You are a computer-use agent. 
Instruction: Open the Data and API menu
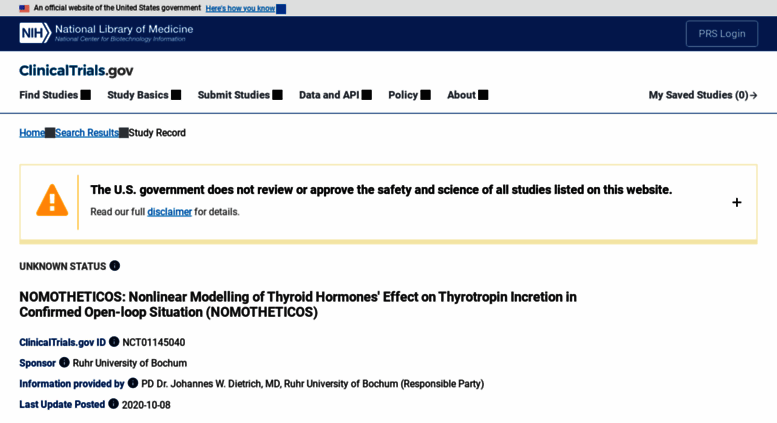(335, 95)
